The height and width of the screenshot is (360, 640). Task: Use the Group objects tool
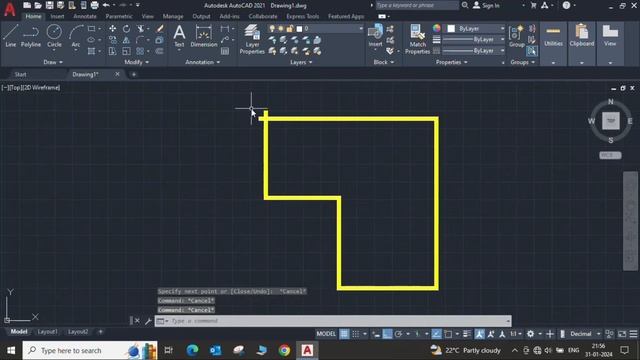pos(516,36)
